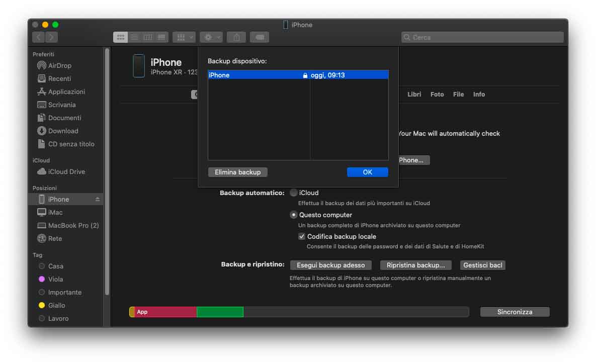
Task: Click the backup date oggi, 09:13
Action: pos(327,75)
